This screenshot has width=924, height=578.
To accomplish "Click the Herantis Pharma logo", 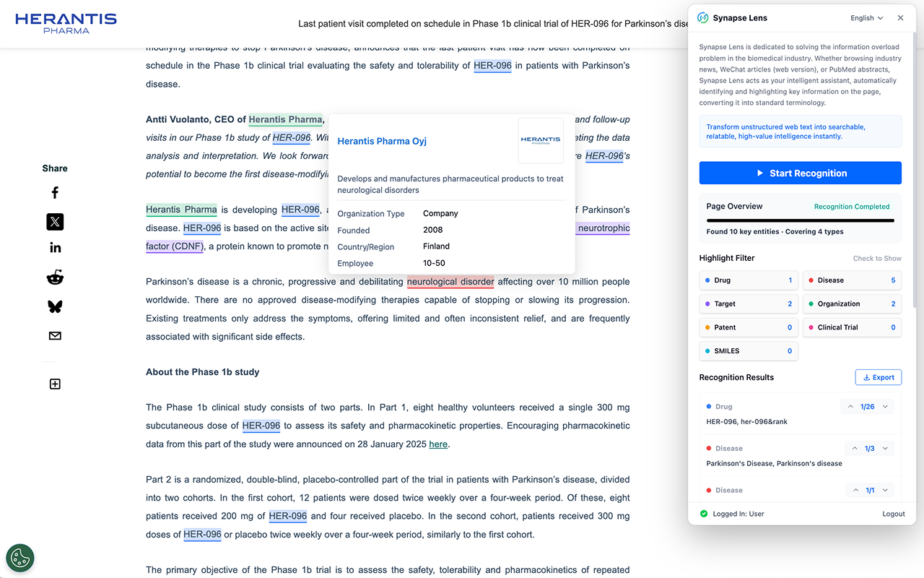I will pos(66,24).
